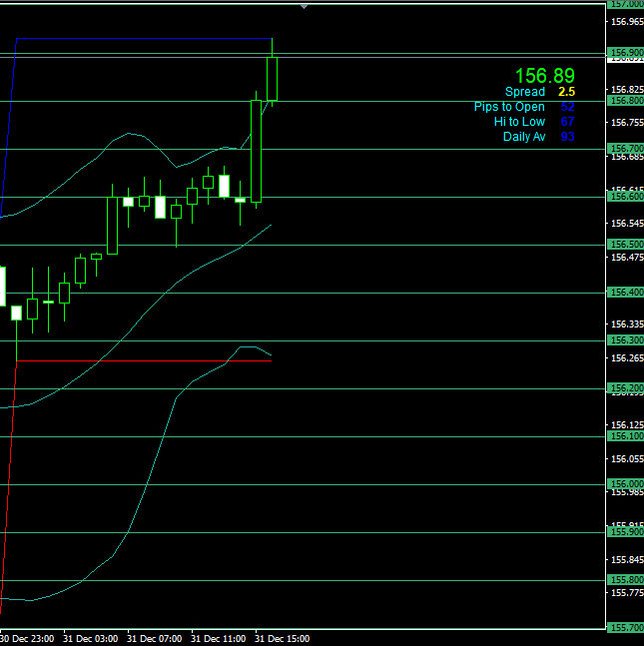Select the 155.700 price level tag
This screenshot has height=646, width=644.
[625, 628]
